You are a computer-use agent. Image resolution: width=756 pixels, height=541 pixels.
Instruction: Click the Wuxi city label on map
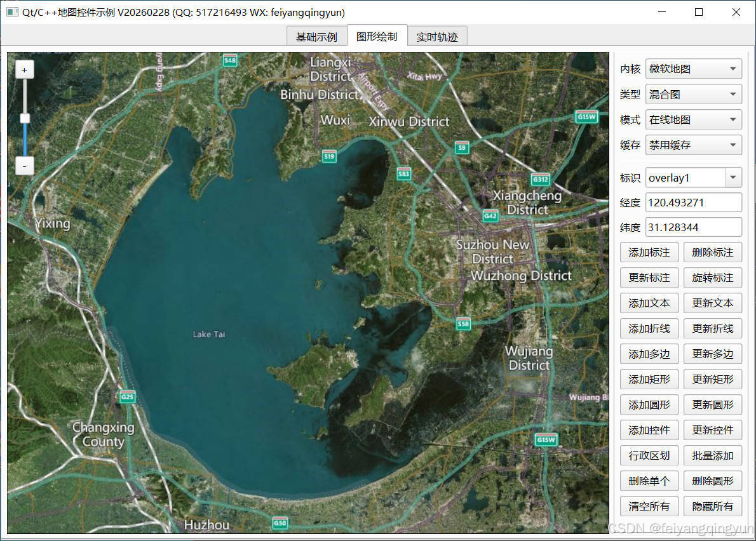335,119
